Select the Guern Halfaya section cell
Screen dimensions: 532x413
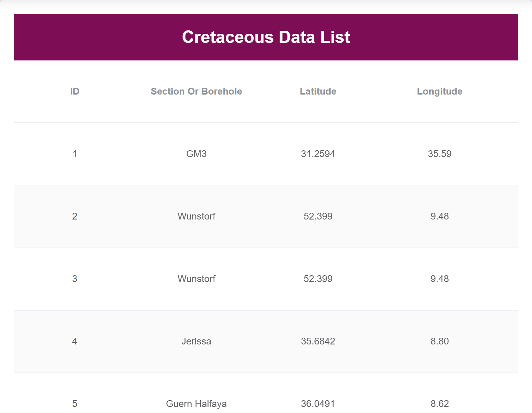(x=196, y=404)
